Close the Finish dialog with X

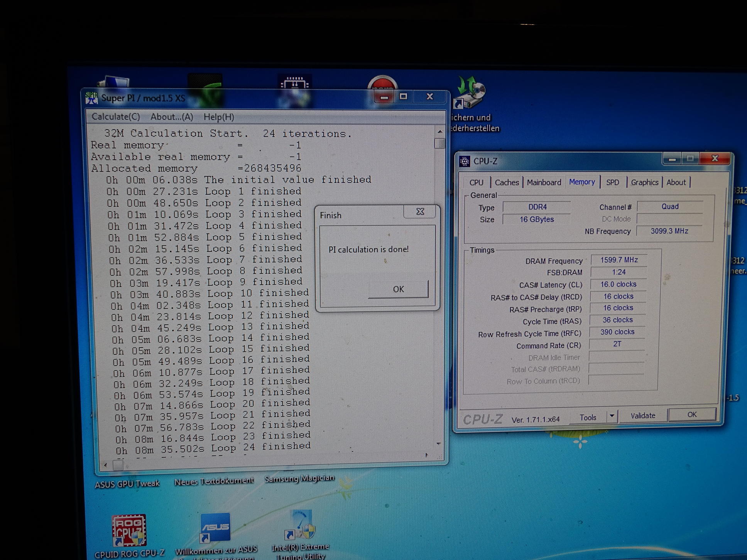coord(420,212)
